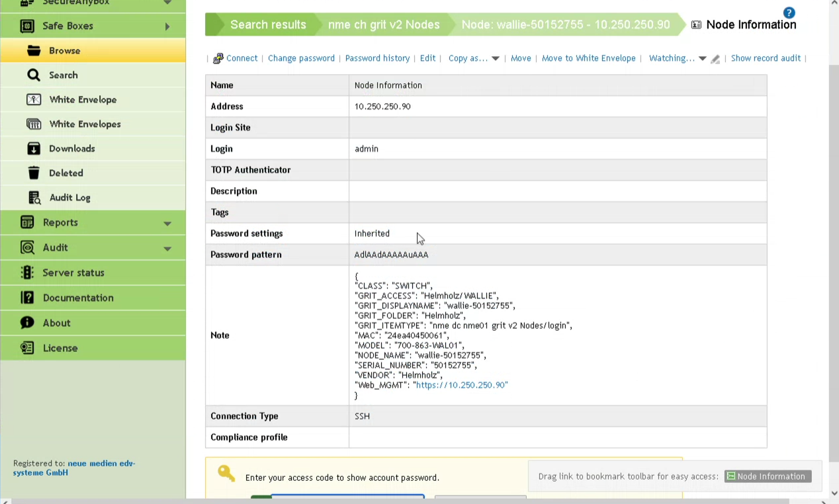Open Search in the sidebar
839x504 pixels.
pyautogui.click(x=93, y=75)
